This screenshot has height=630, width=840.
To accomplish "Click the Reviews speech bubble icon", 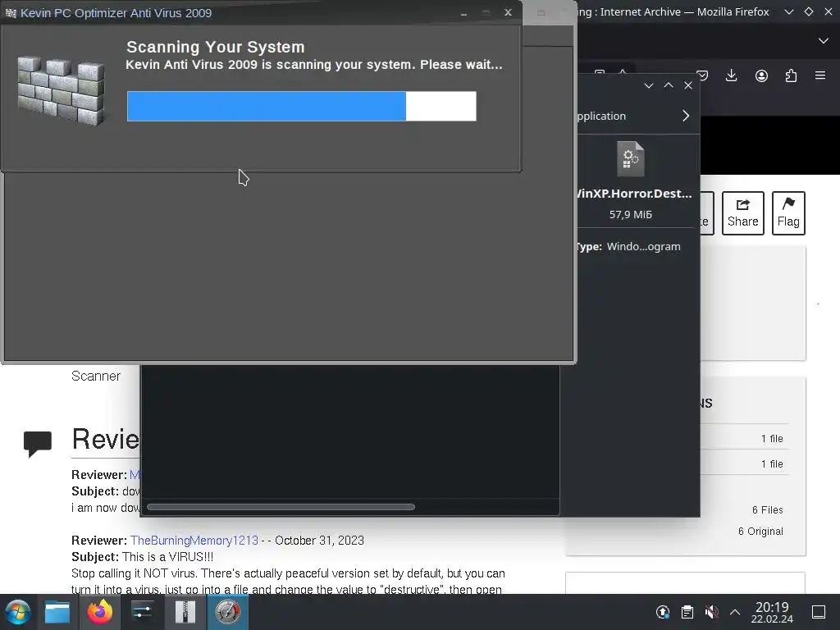I will pyautogui.click(x=38, y=444).
